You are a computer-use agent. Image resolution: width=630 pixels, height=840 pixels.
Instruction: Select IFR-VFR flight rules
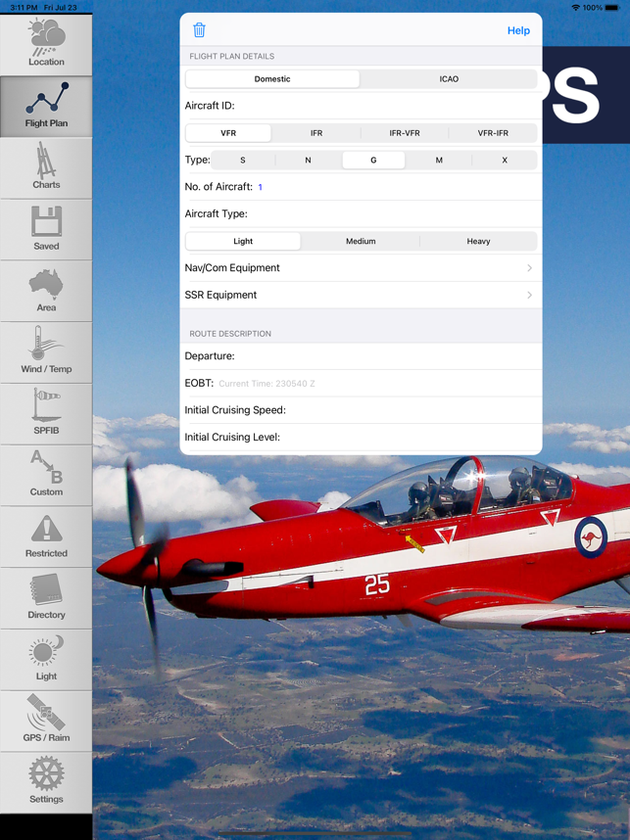(405, 133)
